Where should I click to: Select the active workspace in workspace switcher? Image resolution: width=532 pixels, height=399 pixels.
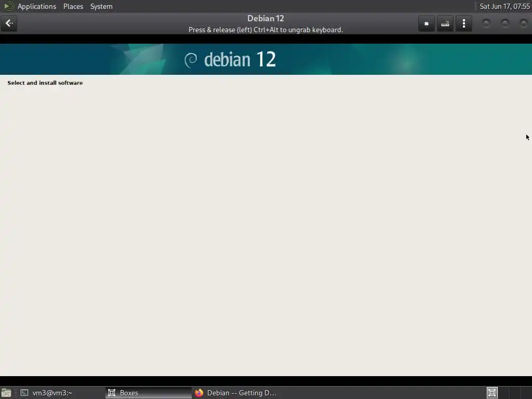click(x=492, y=393)
